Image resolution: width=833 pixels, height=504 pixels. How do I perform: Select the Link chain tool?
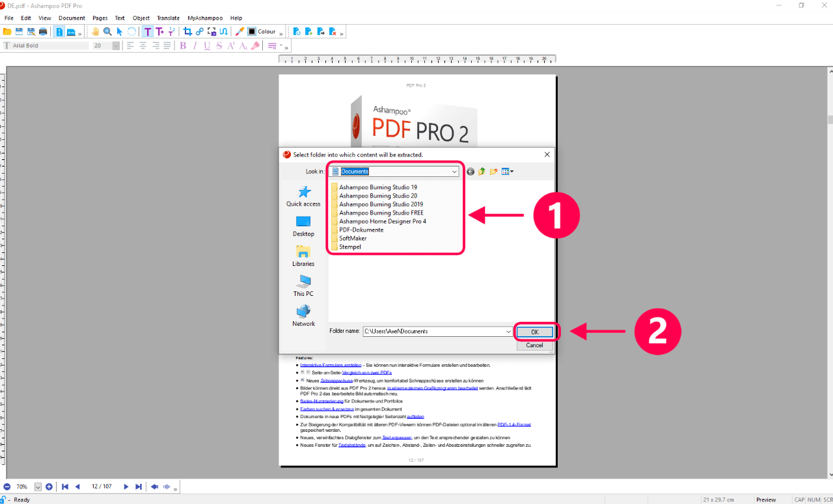point(200,31)
